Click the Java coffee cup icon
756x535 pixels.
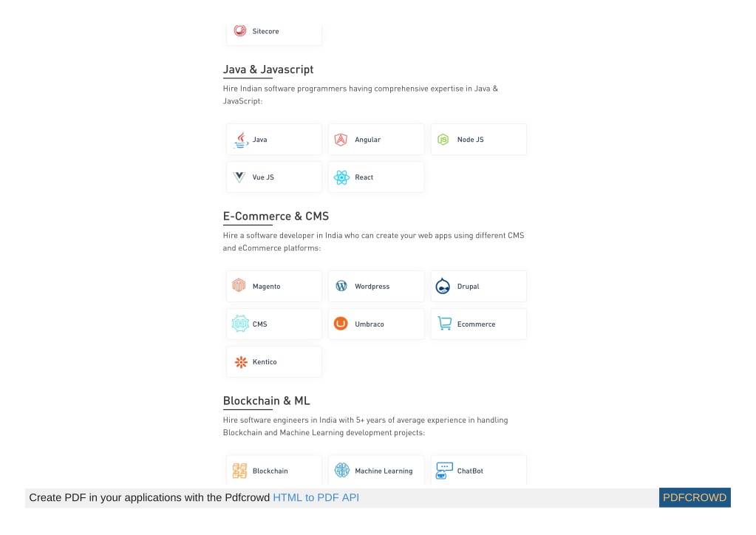241,140
